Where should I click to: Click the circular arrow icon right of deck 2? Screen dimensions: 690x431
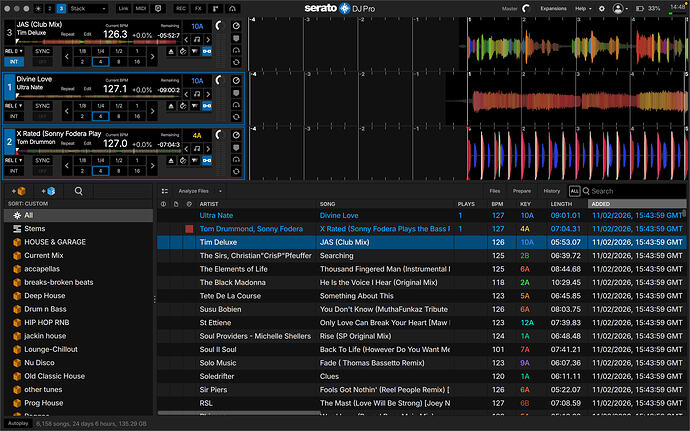pyautogui.click(x=236, y=172)
